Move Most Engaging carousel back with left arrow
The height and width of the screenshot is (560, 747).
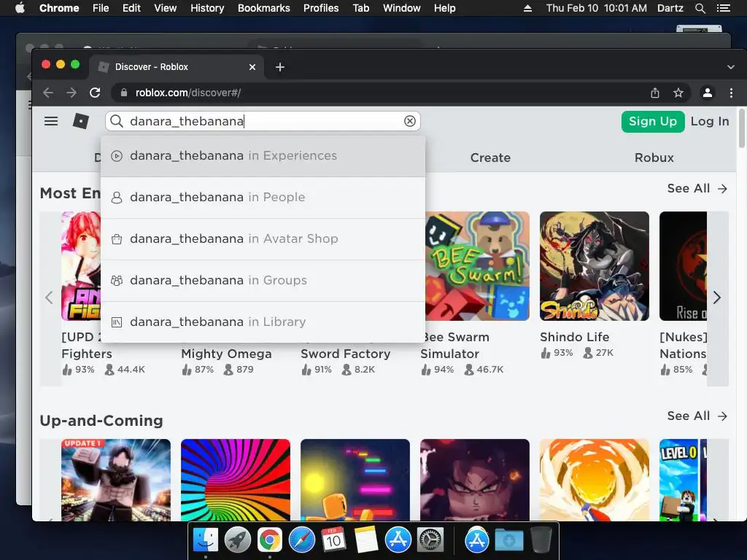49,298
